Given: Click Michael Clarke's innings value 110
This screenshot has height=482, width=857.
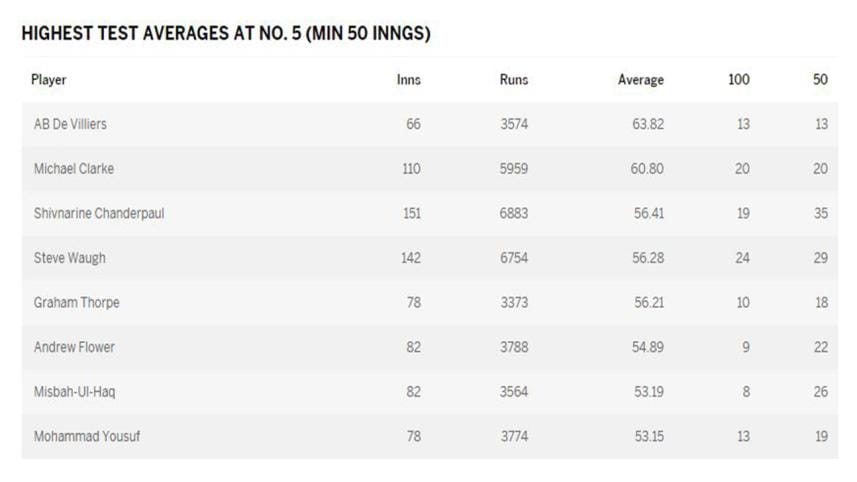Looking at the screenshot, I should (411, 169).
